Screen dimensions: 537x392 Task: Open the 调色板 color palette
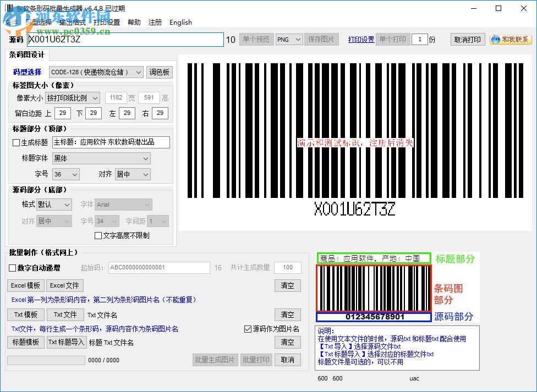[x=160, y=71]
